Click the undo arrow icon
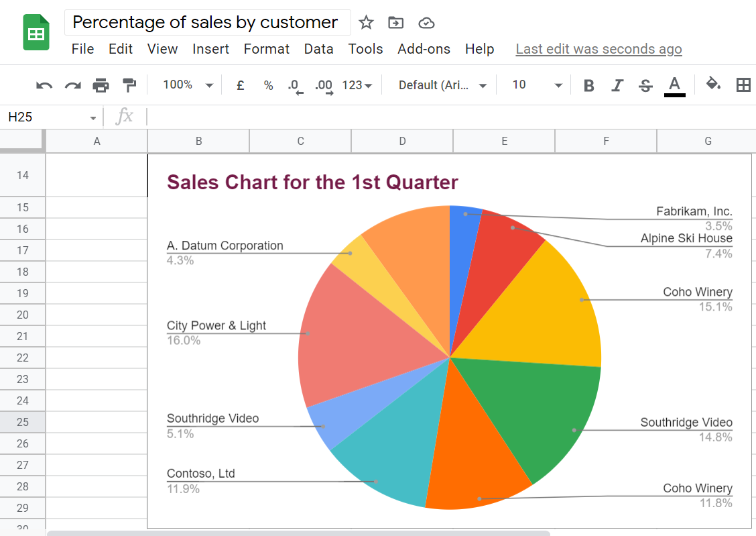 coord(44,85)
